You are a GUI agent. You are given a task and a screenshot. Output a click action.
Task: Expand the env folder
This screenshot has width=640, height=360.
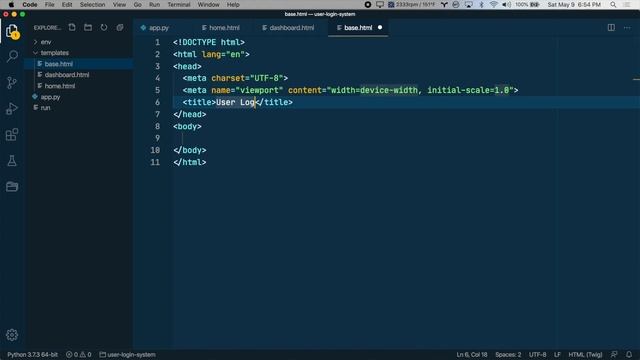(46, 42)
